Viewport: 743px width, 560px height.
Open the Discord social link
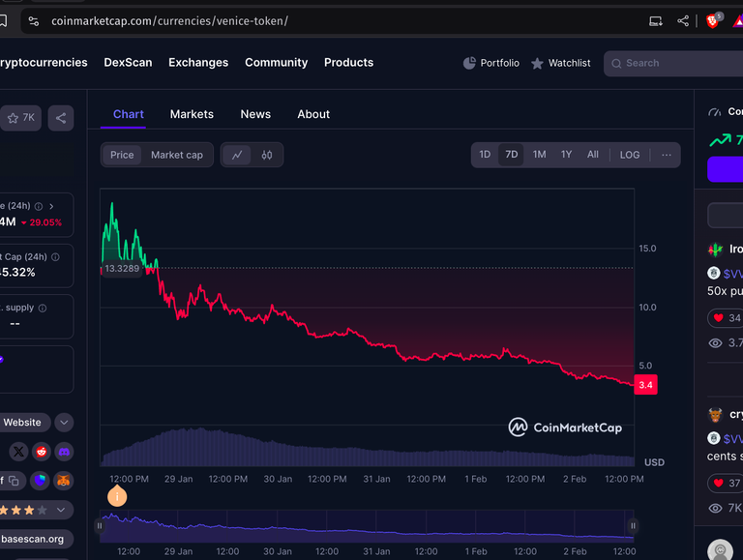coord(64,452)
